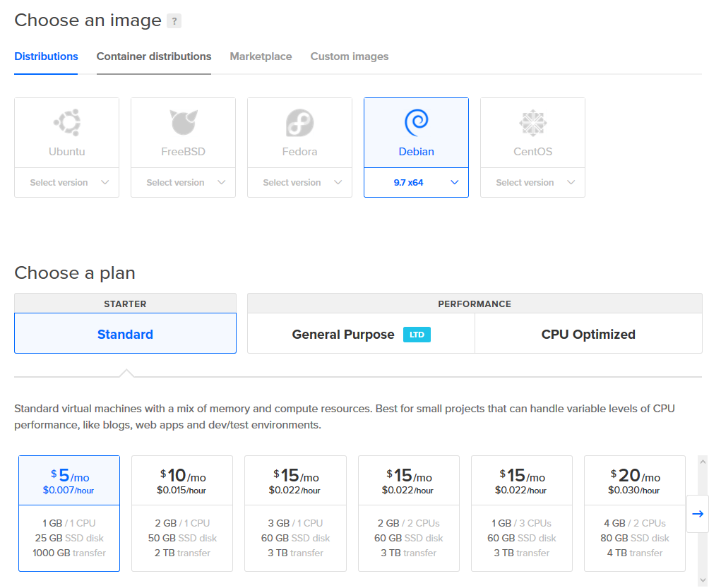Select the FreeBSD distribution icon
721x588 pixels.
[x=184, y=124]
